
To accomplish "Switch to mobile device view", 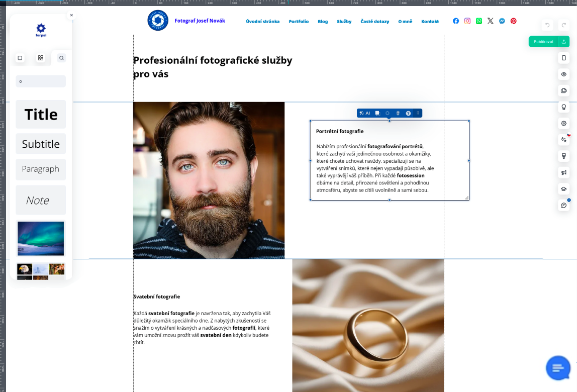I will point(564,58).
